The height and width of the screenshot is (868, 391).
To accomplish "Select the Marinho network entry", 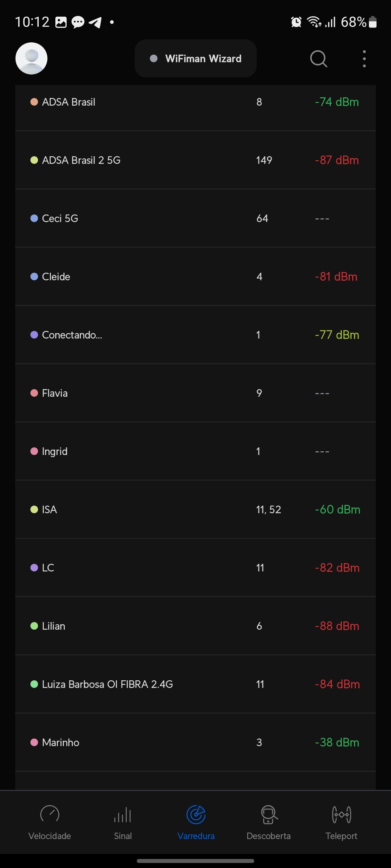I will tap(61, 743).
